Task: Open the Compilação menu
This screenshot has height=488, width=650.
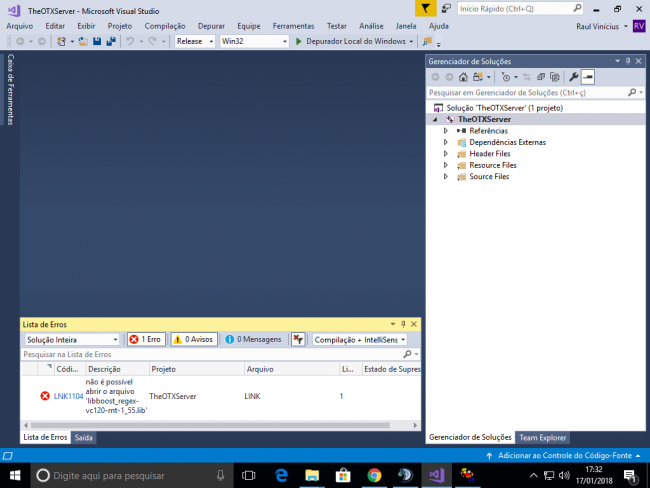Action: pyautogui.click(x=165, y=26)
